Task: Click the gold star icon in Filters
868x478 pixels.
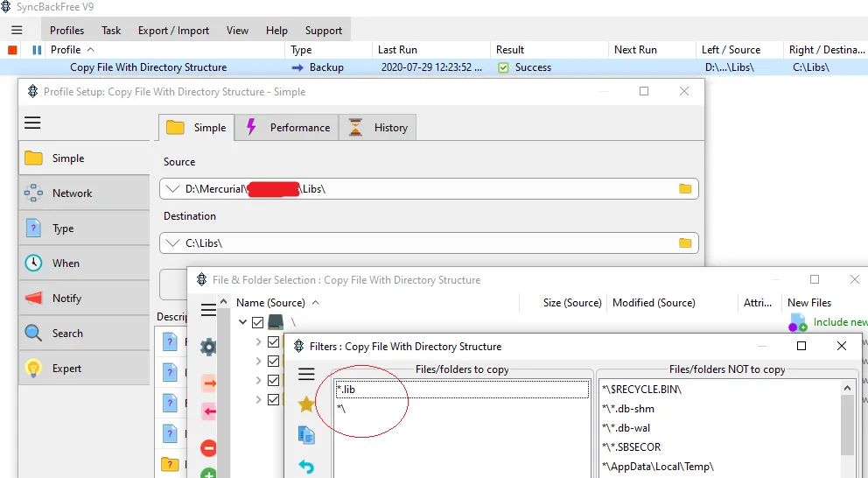Action: [x=306, y=404]
